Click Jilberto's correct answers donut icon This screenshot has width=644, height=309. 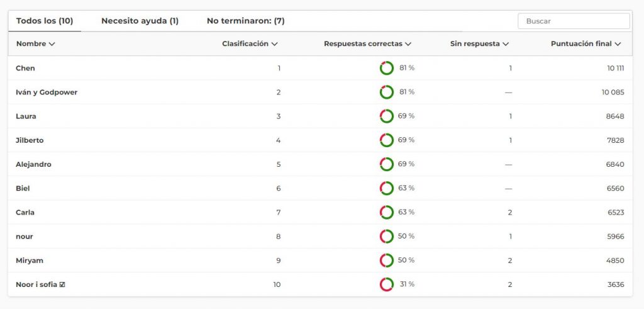tap(387, 140)
